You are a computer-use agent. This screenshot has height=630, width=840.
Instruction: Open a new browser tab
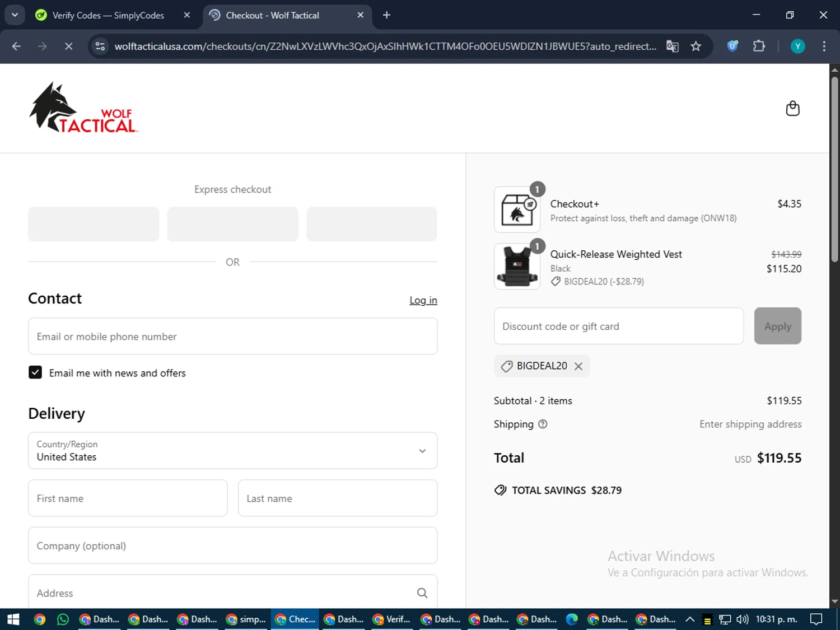pos(386,15)
